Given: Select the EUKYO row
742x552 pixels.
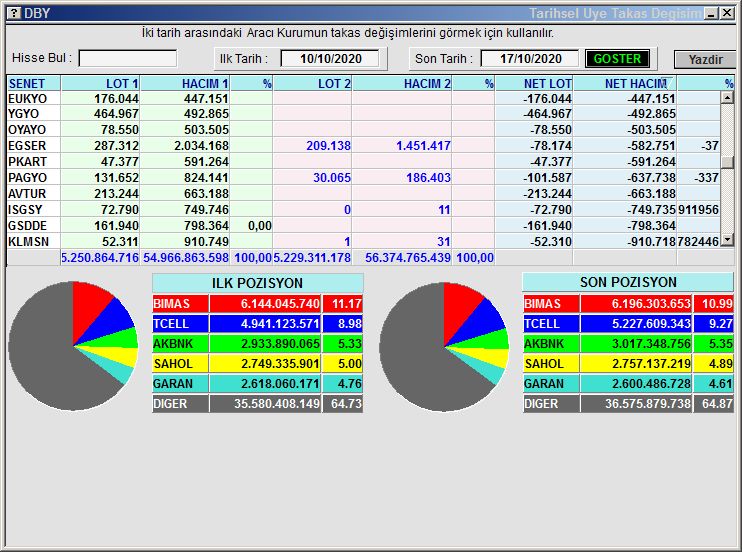Looking at the screenshot, I should click(363, 98).
